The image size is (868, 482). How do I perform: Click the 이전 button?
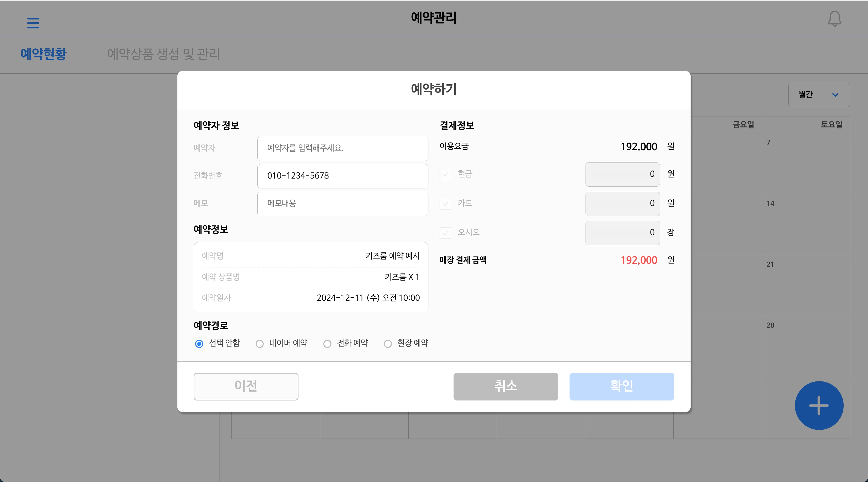pyautogui.click(x=246, y=386)
